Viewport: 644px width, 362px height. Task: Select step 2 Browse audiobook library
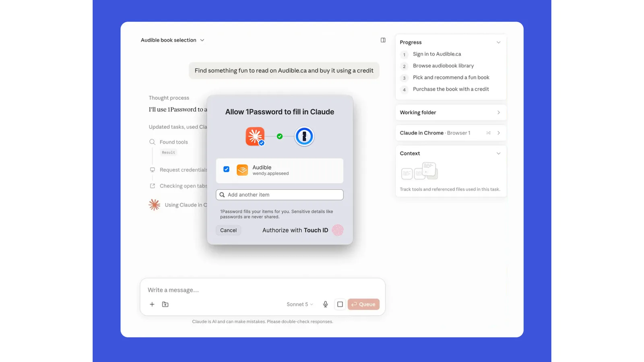(437, 66)
